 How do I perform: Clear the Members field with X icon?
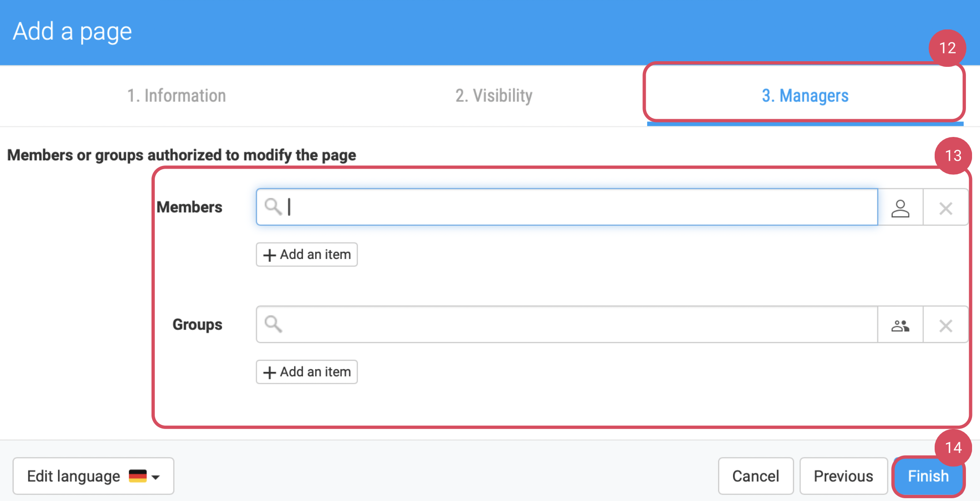coord(945,208)
